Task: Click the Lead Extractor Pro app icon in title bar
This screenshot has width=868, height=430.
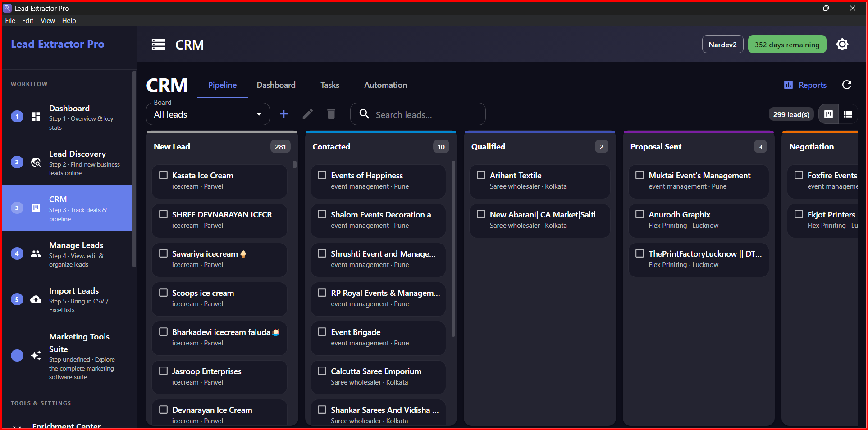Action: click(x=7, y=8)
